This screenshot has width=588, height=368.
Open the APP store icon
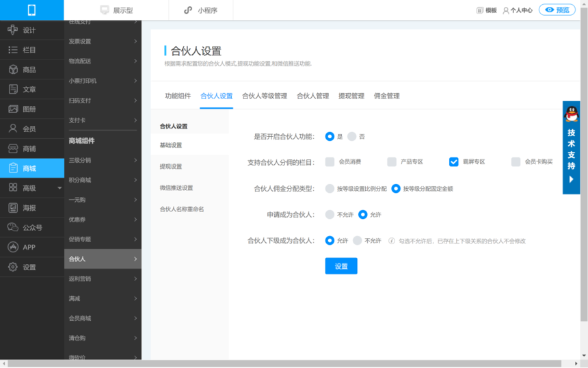click(13, 247)
